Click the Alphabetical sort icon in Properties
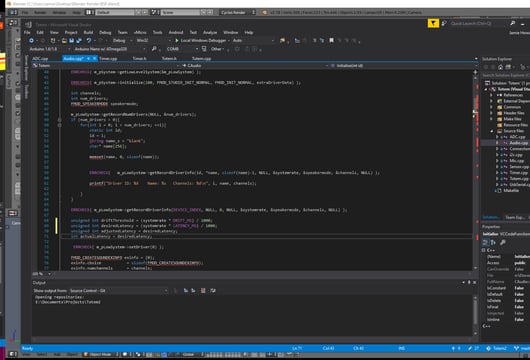Screen dimensions: 530x360 coord(493,242)
